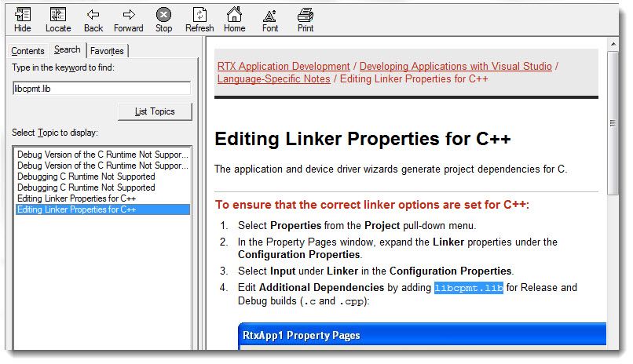
Task: Go to Home page icon
Action: (234, 19)
